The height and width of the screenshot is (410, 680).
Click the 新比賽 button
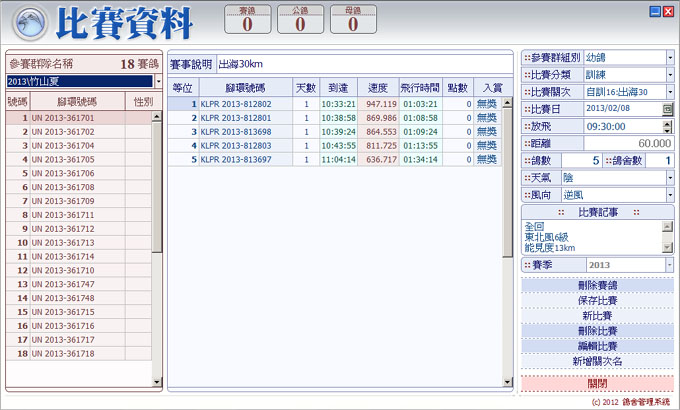[x=597, y=316]
